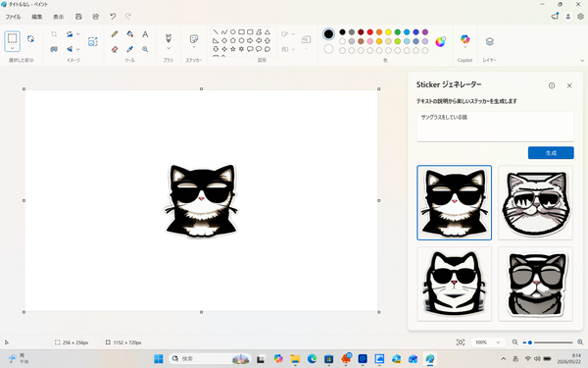Click the Share icon
This screenshot has height=368, width=588.
[x=96, y=17]
